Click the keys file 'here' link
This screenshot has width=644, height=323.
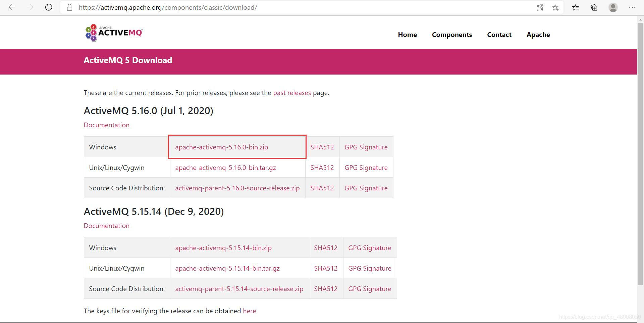click(249, 311)
